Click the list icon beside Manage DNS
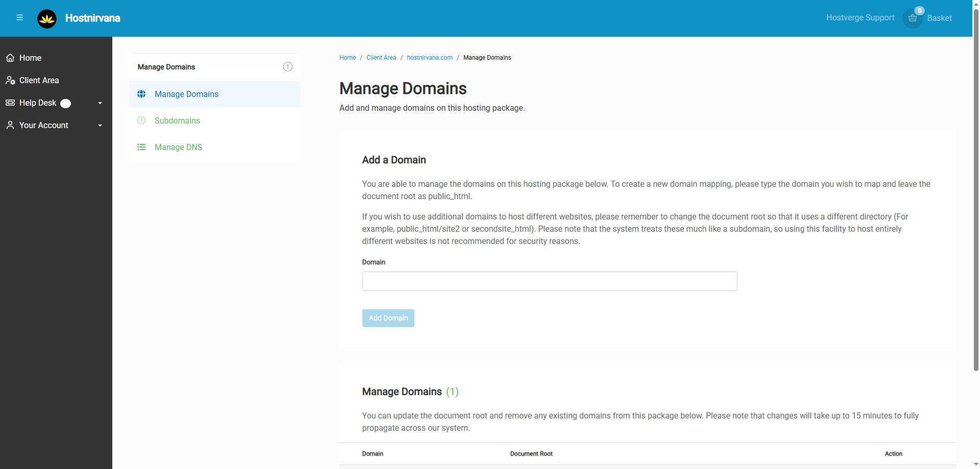Image resolution: width=980 pixels, height=469 pixels. (141, 147)
